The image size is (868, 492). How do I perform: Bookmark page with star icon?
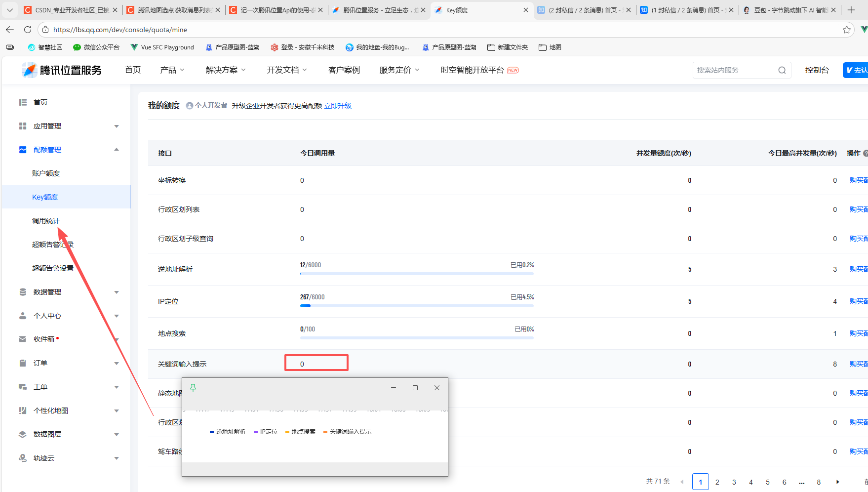[847, 30]
